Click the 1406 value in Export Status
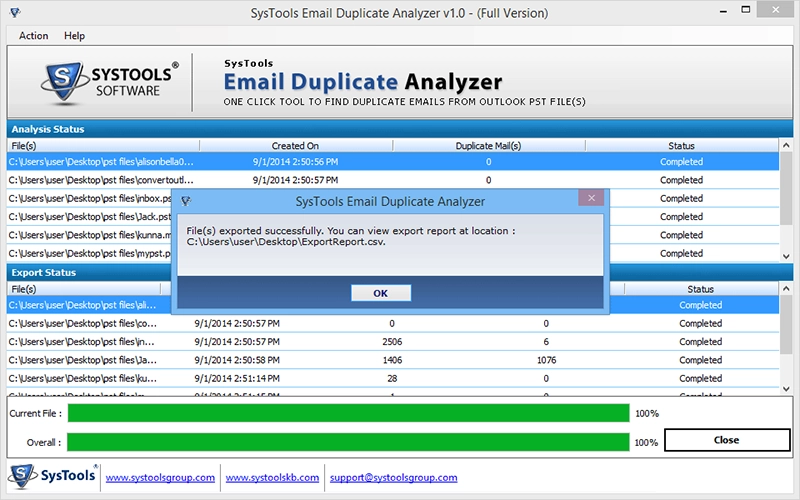Viewport: 800px width, 500px height. click(392, 360)
